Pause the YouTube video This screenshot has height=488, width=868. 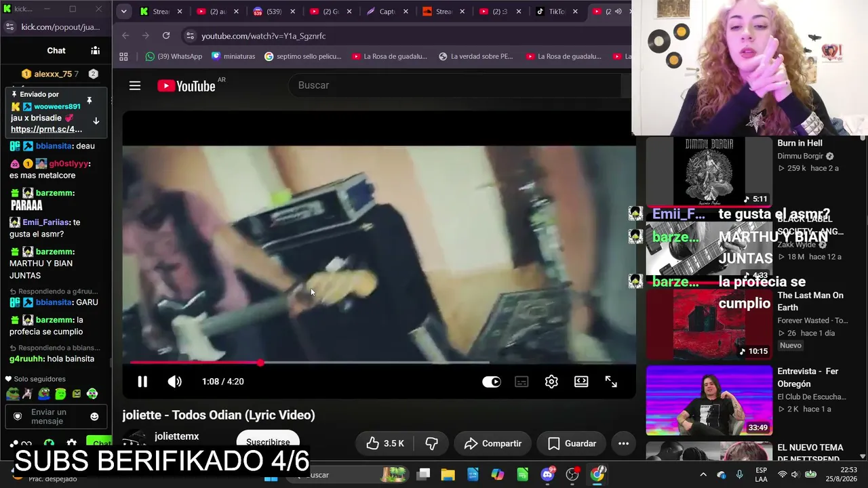pos(142,382)
